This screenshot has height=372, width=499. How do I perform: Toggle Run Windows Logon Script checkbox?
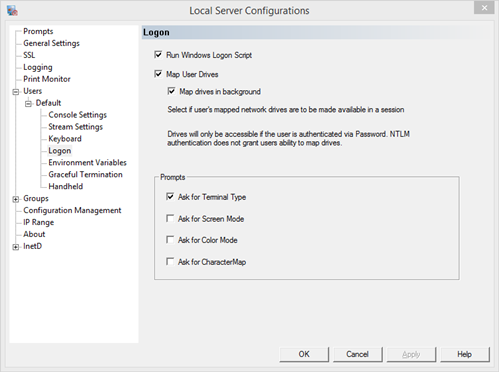(158, 55)
